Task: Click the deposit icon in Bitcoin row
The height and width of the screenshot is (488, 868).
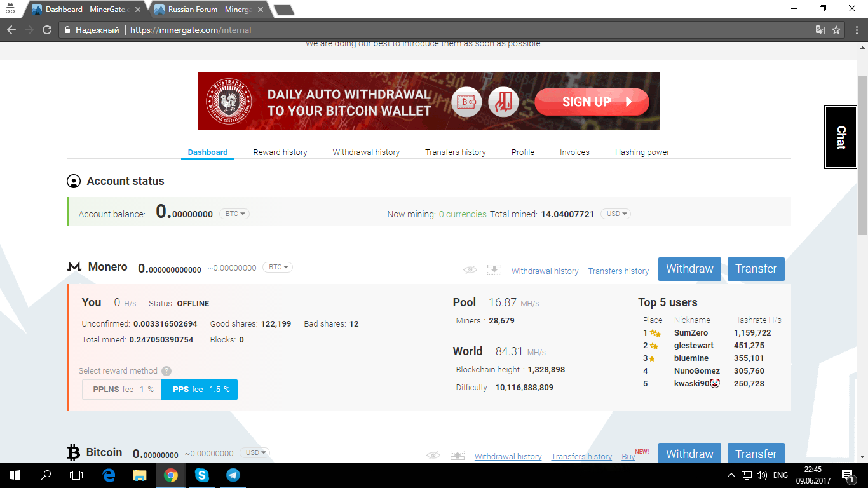Action: tap(458, 456)
